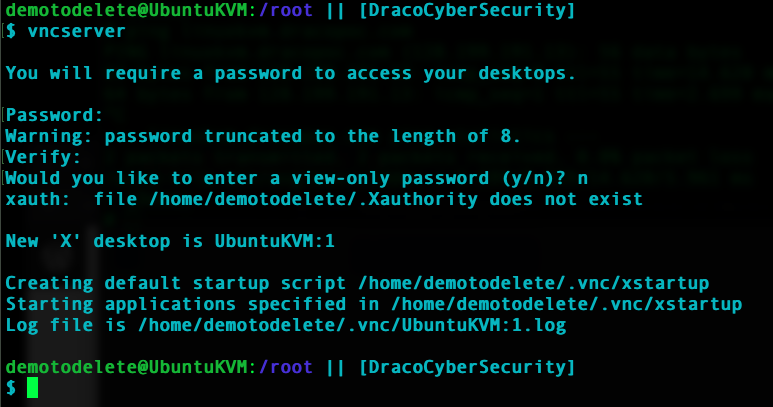Click the '/home/demotodelete/.vnc/UbuntuKVM:1.log' log path
This screenshot has width=773, height=407.
tap(352, 325)
